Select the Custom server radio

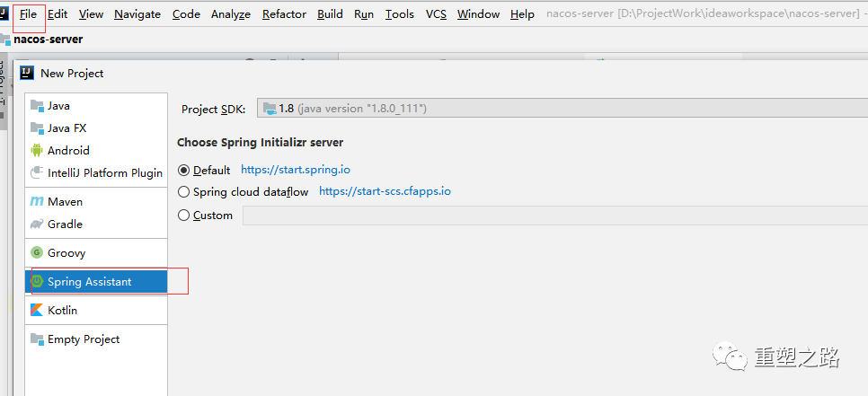tap(184, 216)
